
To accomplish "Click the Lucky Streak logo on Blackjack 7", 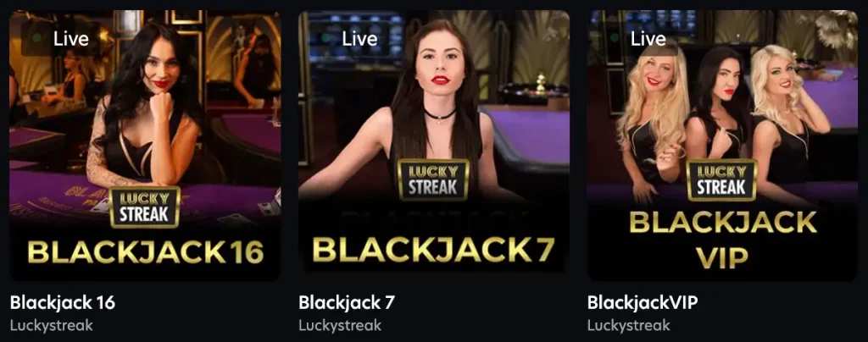I will 433,179.
